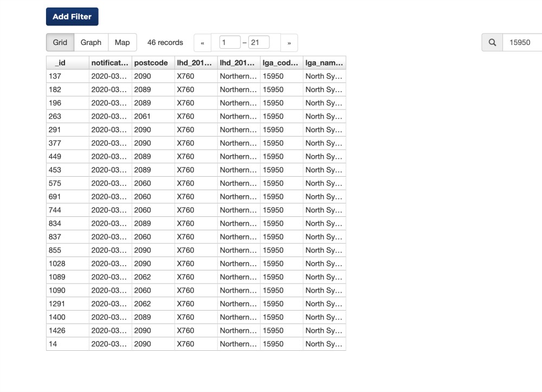The width and height of the screenshot is (542, 392).
Task: Click _id cell 691
Action: [x=67, y=197]
